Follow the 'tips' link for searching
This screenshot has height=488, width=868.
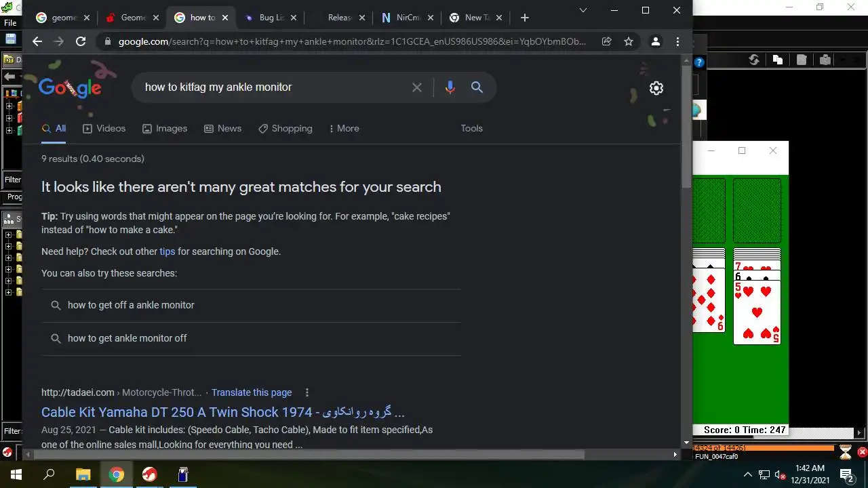pos(167,251)
